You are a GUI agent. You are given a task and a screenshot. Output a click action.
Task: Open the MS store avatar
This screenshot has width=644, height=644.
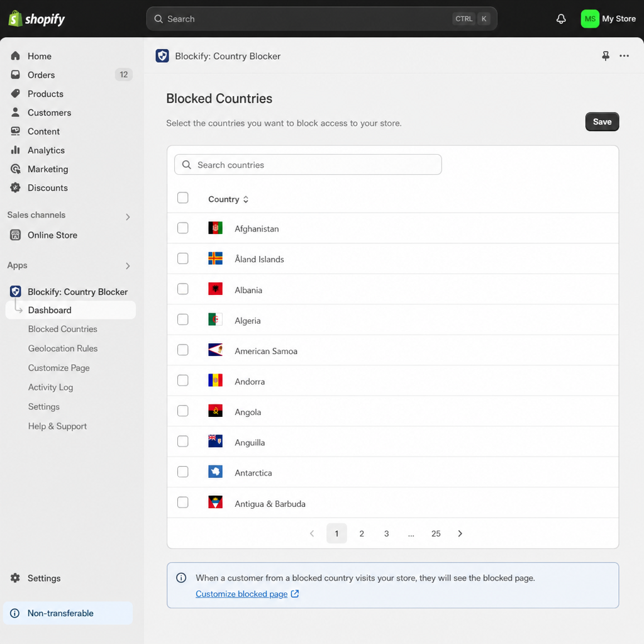[590, 19]
